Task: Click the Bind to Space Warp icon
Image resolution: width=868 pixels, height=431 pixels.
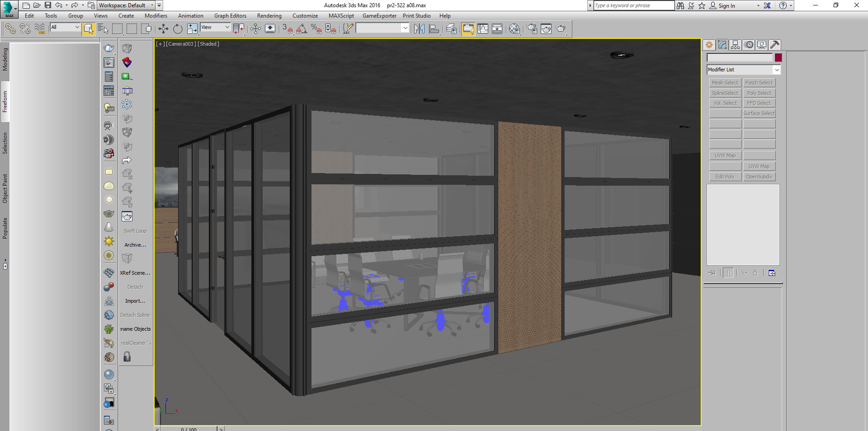Action: pyautogui.click(x=40, y=29)
